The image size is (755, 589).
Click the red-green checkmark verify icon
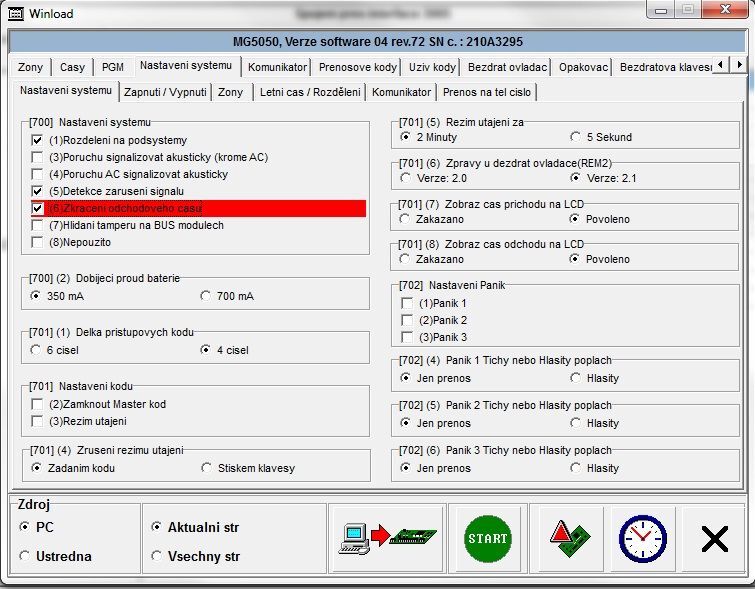(x=570, y=537)
